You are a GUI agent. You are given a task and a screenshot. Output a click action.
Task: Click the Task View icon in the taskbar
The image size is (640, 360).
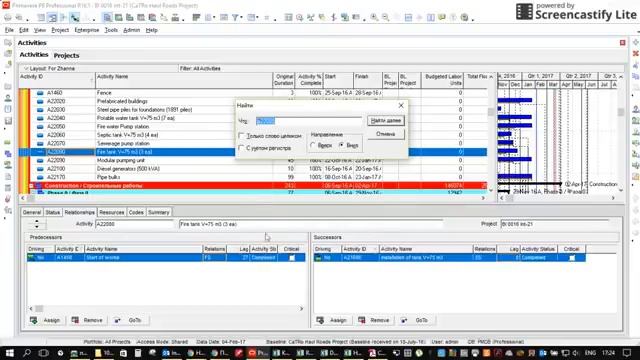[x=43, y=353]
